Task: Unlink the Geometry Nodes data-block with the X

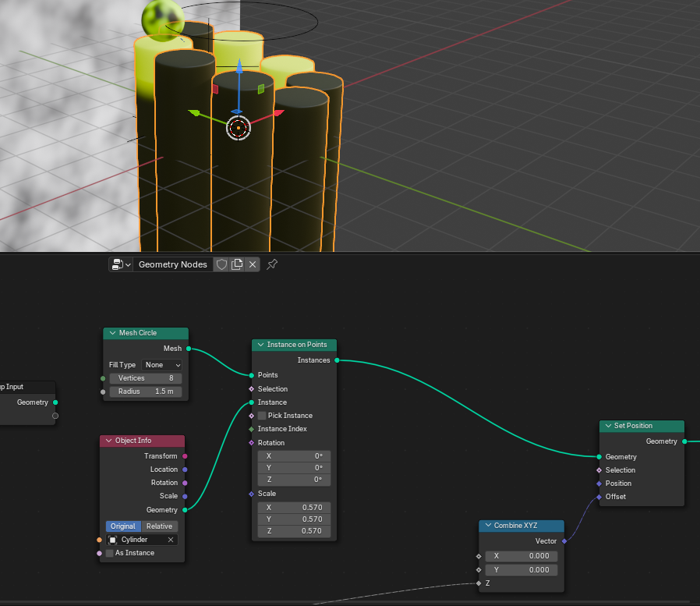Action: point(253,264)
